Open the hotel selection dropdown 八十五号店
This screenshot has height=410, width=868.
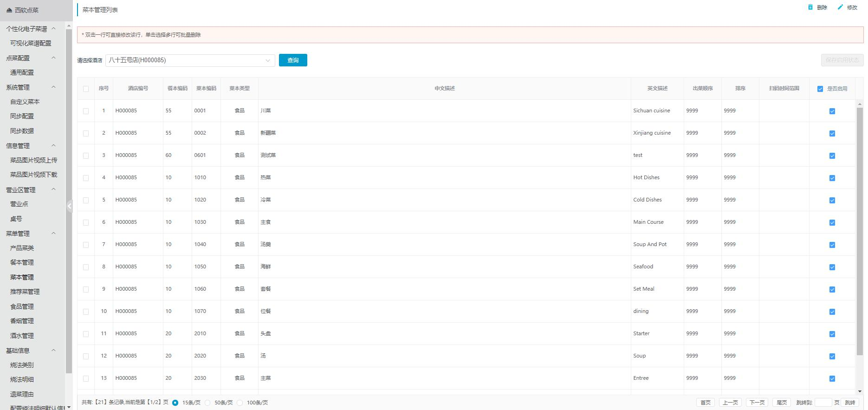(x=190, y=60)
